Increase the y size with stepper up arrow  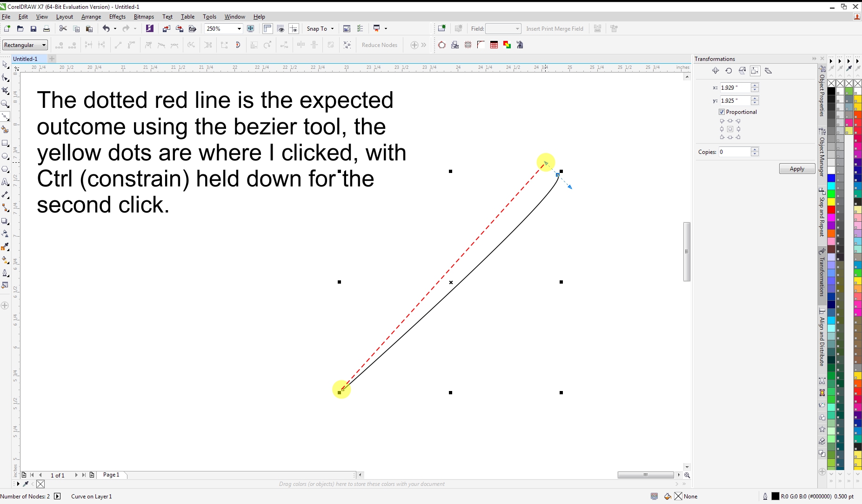point(755,98)
